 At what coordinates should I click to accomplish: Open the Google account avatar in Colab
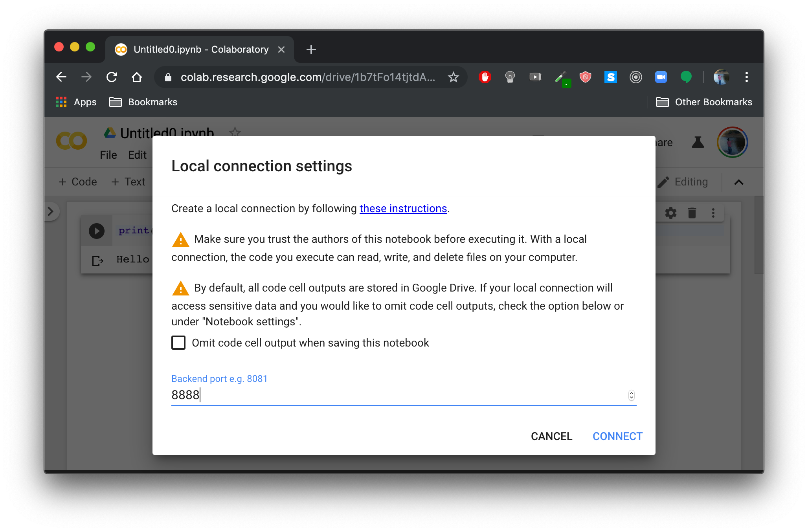(x=732, y=142)
